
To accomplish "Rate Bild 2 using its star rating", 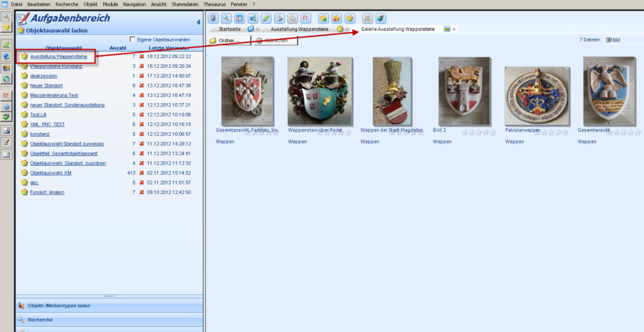I will pyautogui.click(x=479, y=132).
